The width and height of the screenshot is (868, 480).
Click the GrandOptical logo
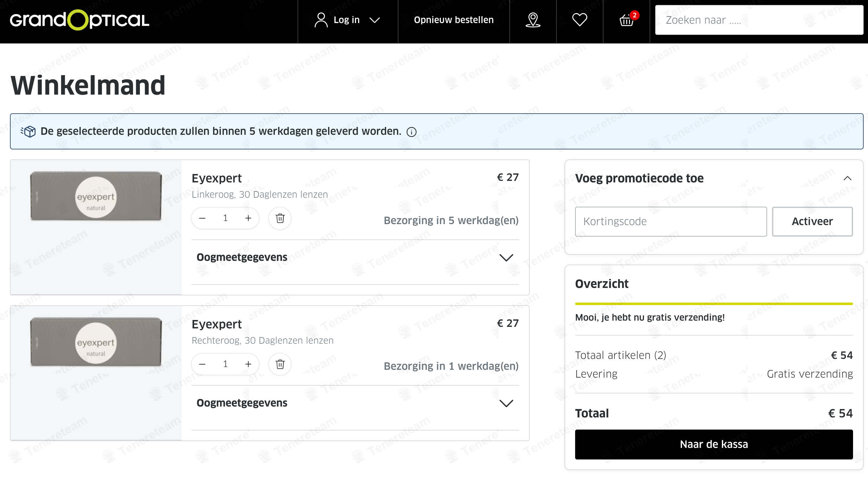[79, 20]
